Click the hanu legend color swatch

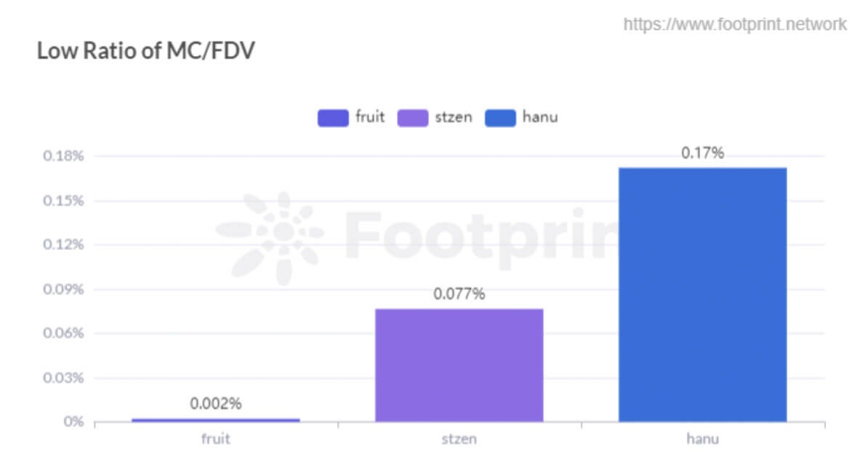click(x=500, y=118)
